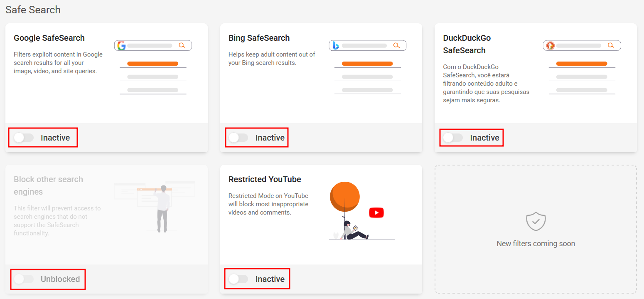Screen dimensions: 644x299
Task: Click the Restricted YouTube heading
Action: 265,179
